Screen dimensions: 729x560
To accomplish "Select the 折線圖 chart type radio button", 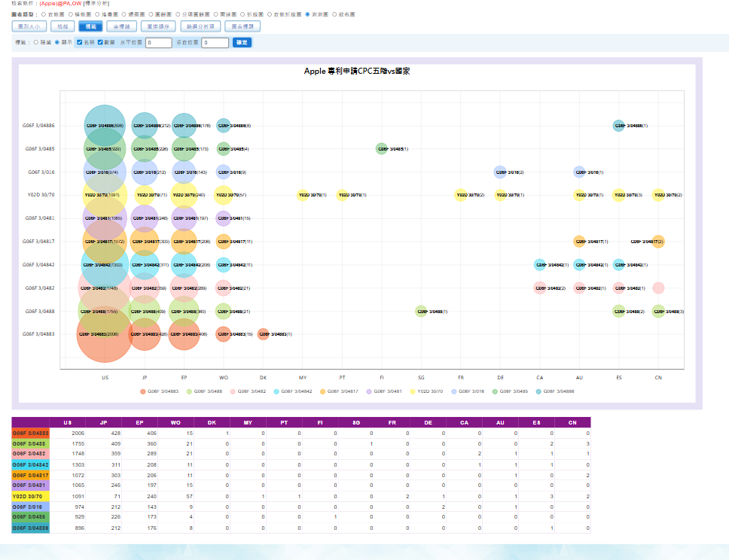I will point(242,14).
